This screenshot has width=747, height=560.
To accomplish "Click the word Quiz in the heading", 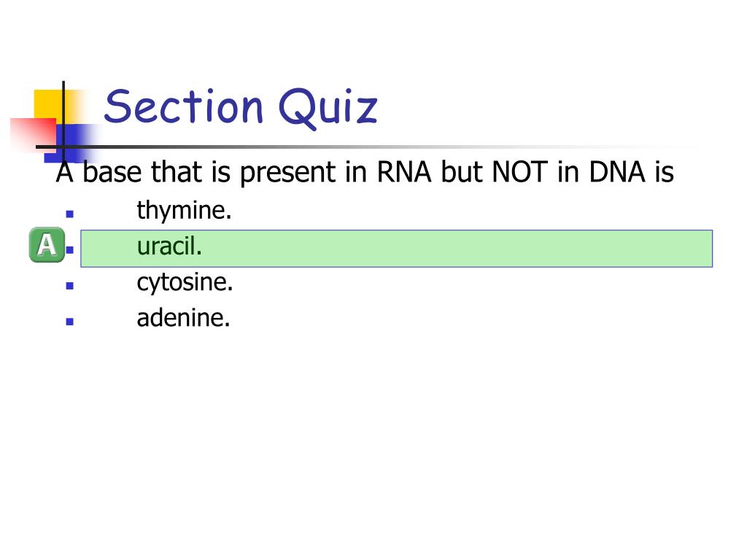I will pos(328,109).
